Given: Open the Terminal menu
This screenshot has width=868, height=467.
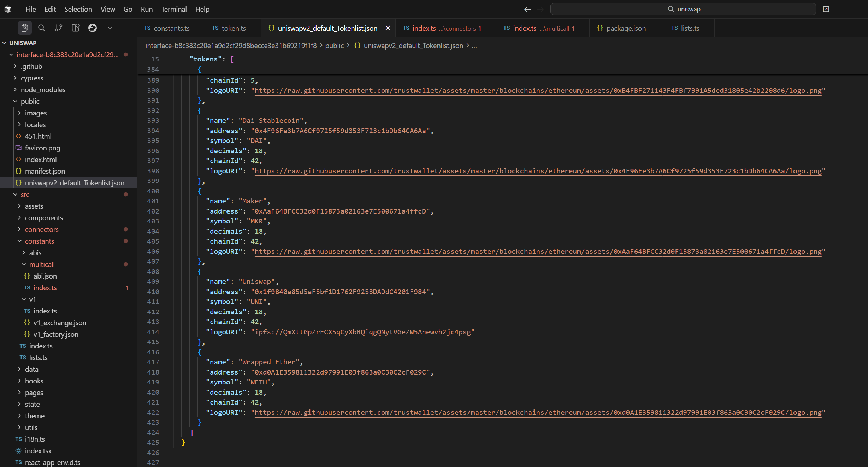Looking at the screenshot, I should 173,9.
